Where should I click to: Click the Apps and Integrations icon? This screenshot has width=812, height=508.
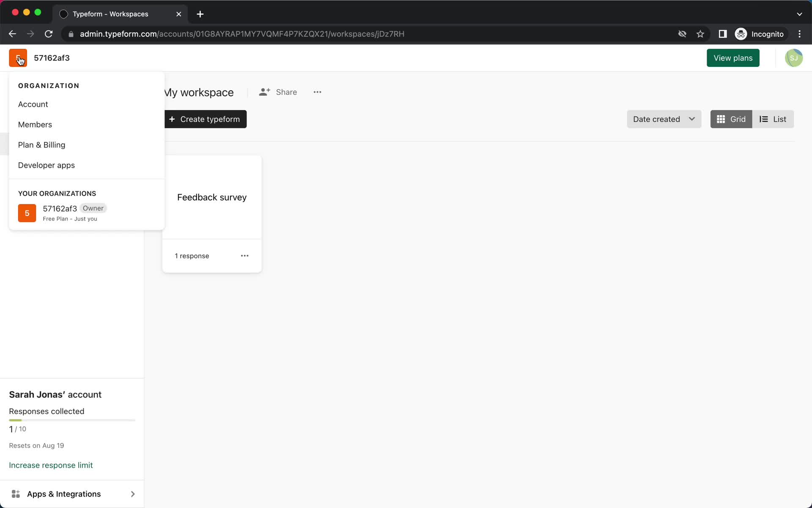tap(16, 493)
